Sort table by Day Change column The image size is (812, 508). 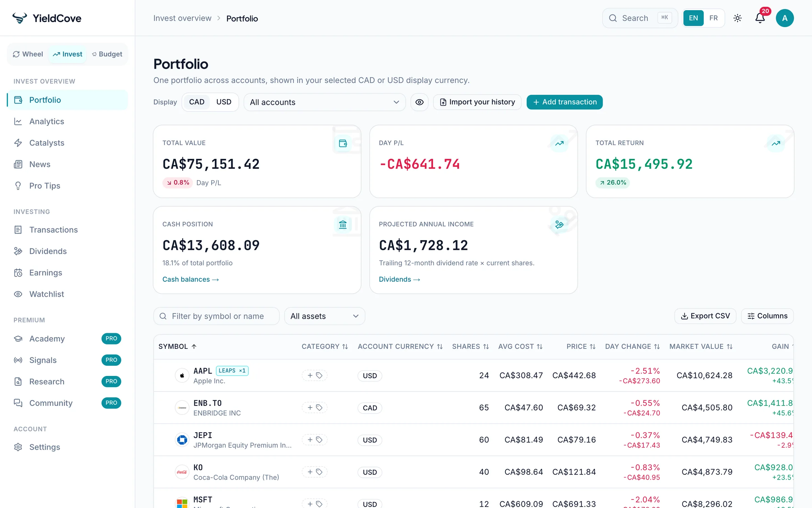pos(632,346)
